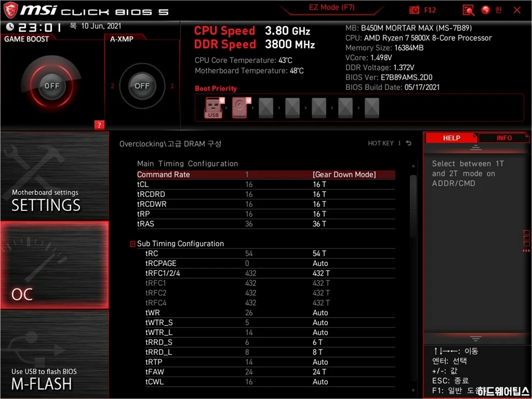Viewport: 532px width, 399px height.
Task: Select the hard disk boot device icon
Action: tap(240, 108)
